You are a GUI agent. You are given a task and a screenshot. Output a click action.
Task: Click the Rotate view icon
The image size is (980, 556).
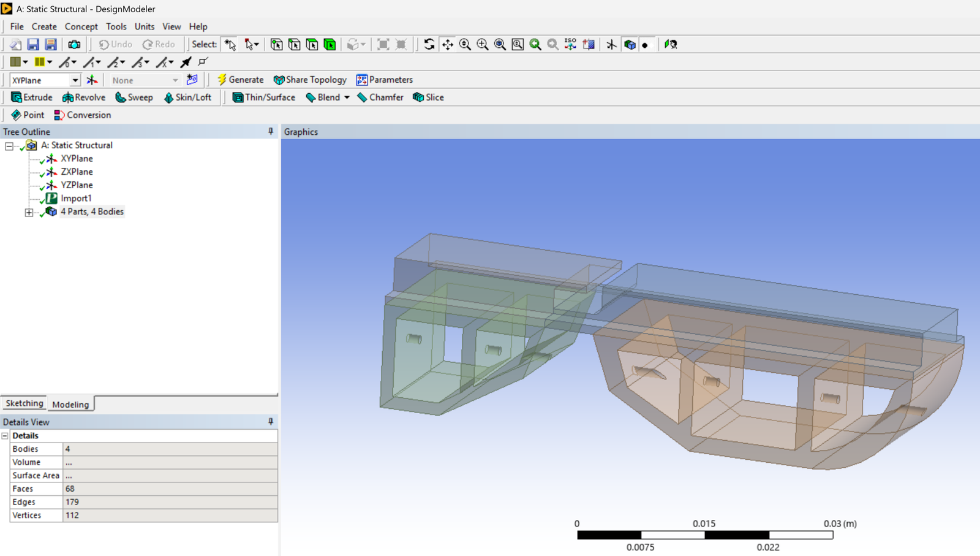coord(429,44)
